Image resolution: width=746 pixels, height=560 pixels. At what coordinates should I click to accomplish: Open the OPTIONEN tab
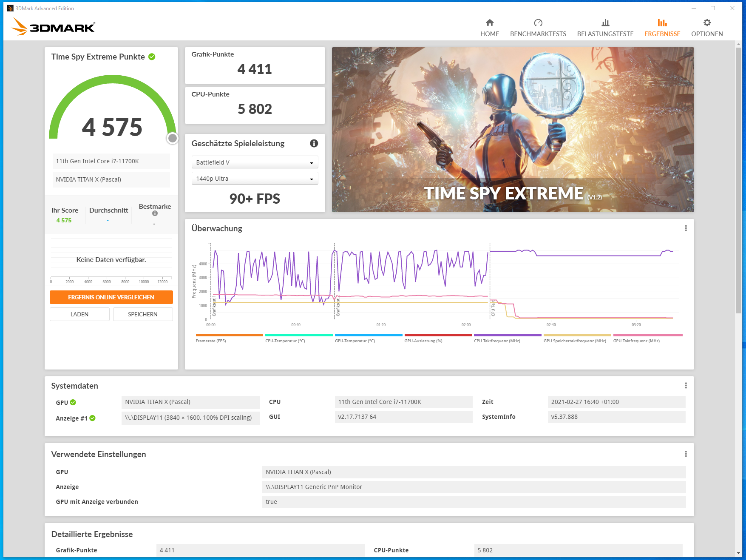coord(707,28)
